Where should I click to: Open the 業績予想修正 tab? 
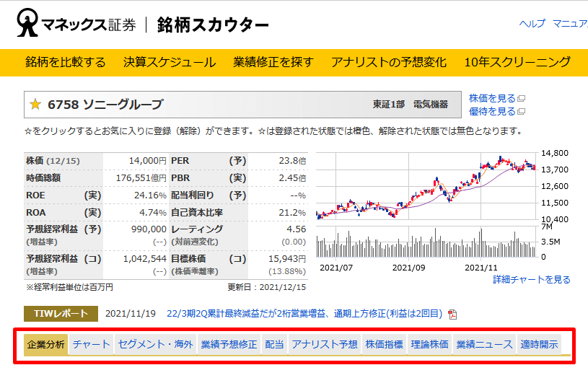(x=229, y=344)
